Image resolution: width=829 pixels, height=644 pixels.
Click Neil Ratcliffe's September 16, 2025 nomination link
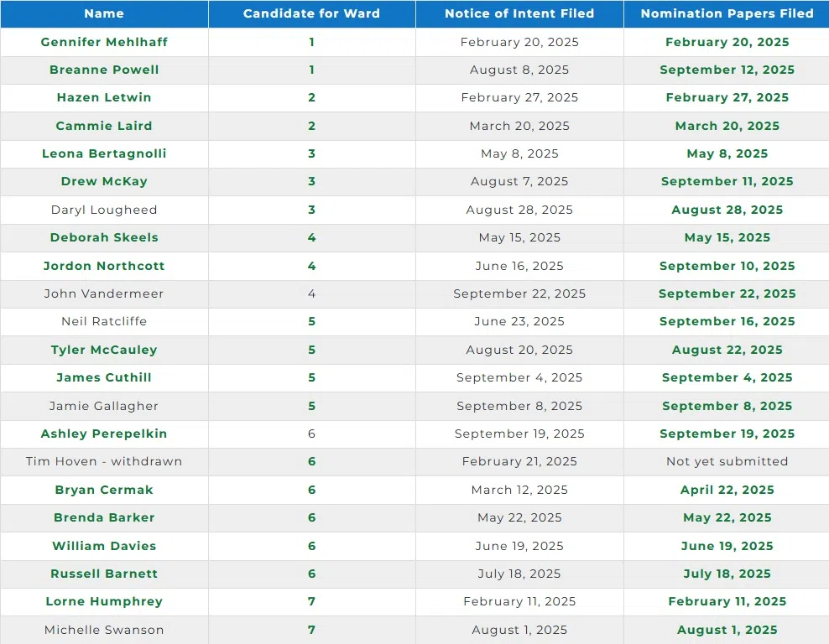tap(727, 321)
